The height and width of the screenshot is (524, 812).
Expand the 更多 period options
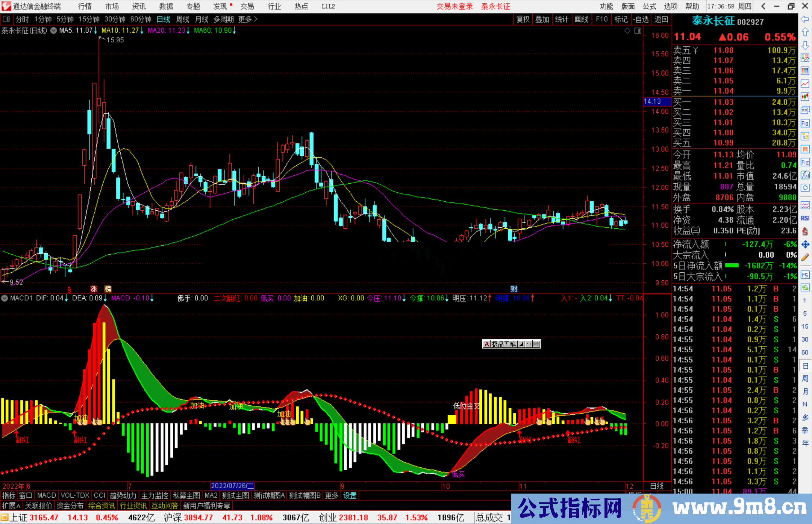click(x=248, y=19)
